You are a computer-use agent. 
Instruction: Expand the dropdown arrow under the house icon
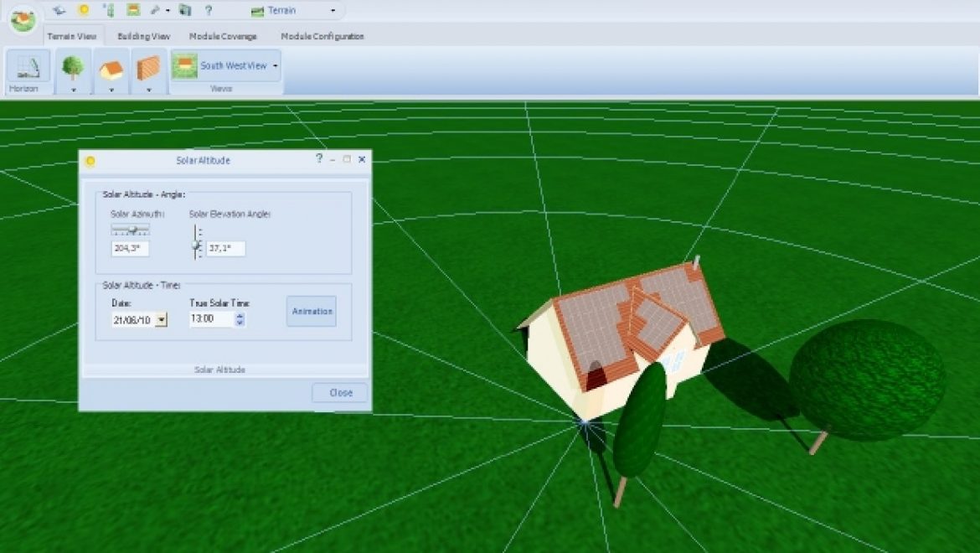click(111, 90)
